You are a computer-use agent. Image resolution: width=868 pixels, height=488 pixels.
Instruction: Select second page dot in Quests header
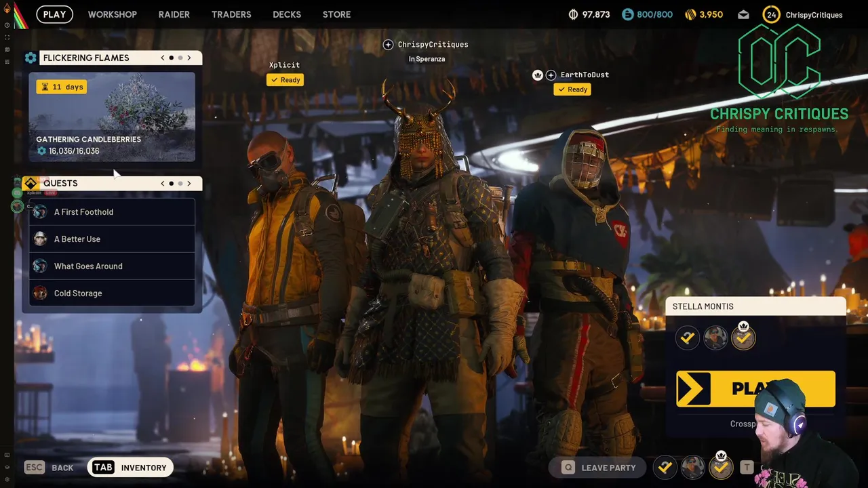pos(180,184)
